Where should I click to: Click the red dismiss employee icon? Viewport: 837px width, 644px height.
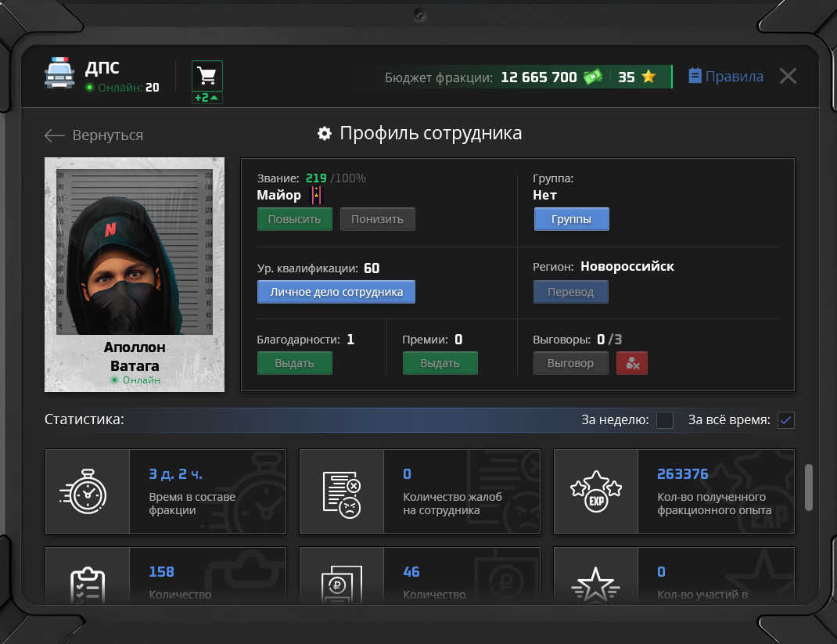(x=631, y=363)
